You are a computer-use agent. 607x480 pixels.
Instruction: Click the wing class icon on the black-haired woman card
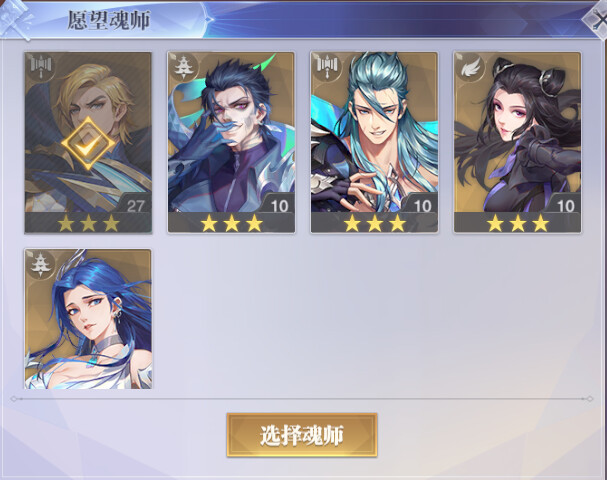(470, 67)
